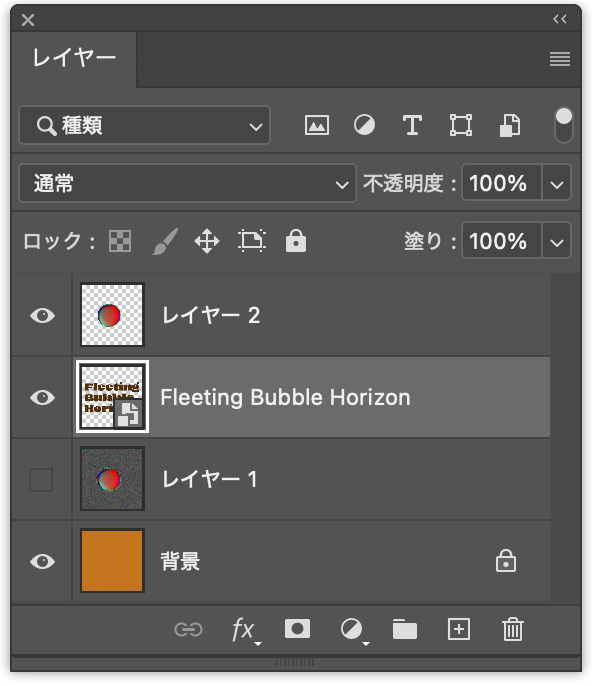Open Layers panel hamburger menu
This screenshot has width=592, height=686.
(x=560, y=59)
